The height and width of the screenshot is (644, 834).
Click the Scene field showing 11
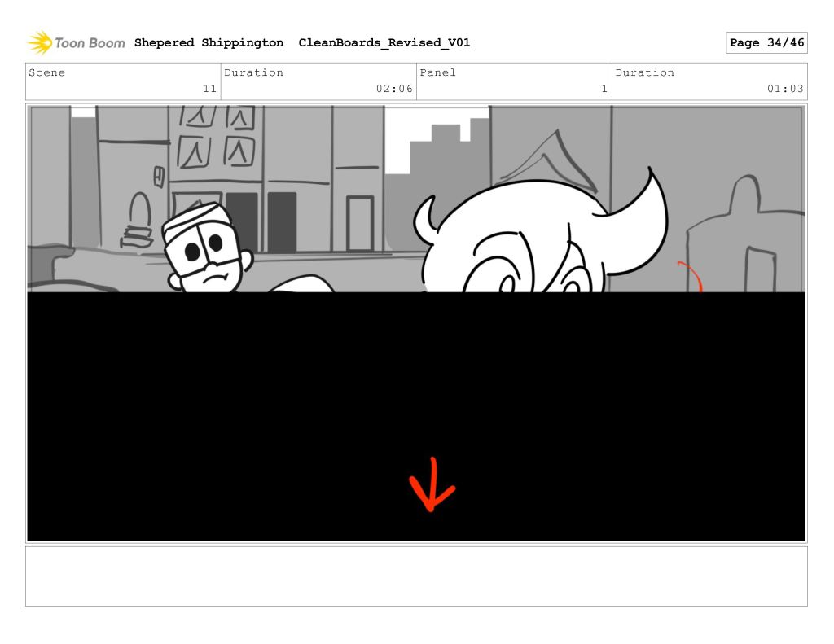(123, 81)
